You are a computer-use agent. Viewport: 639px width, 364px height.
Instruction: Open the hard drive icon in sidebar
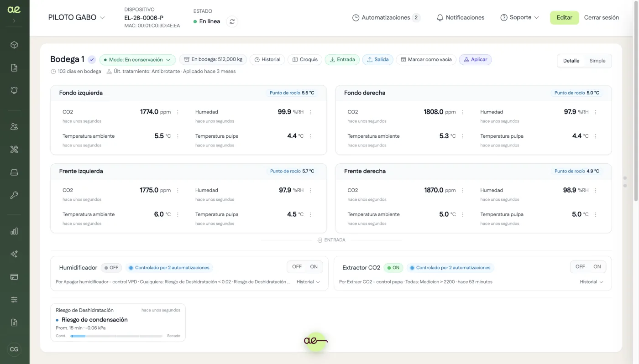click(14, 172)
